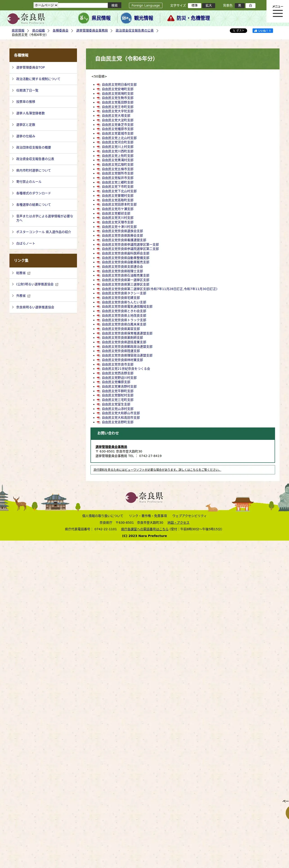The image size is (289, 868).
Task: Set text size to 標準
Action: point(194,5)
